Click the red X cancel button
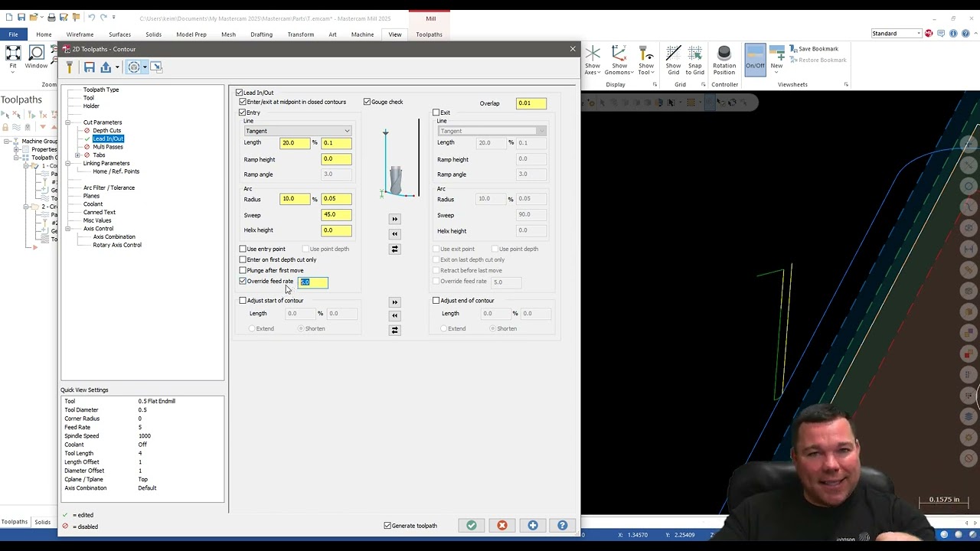 pos(502,526)
